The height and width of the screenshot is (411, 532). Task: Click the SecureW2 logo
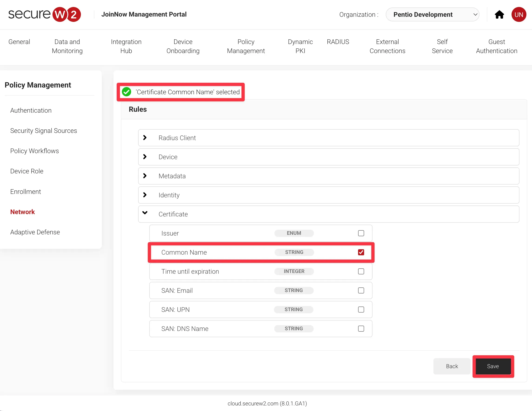45,14
